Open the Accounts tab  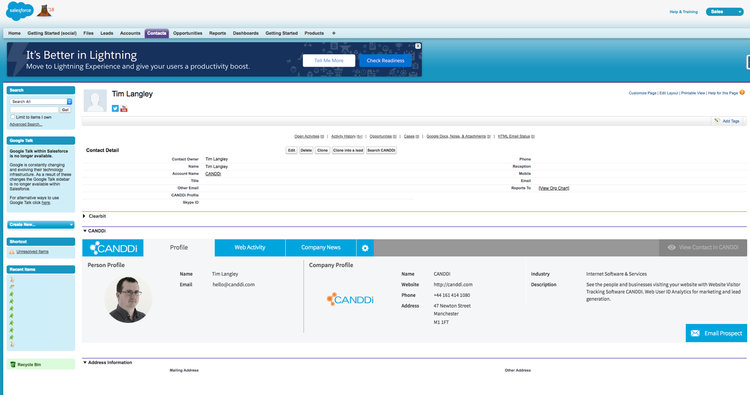(x=130, y=33)
